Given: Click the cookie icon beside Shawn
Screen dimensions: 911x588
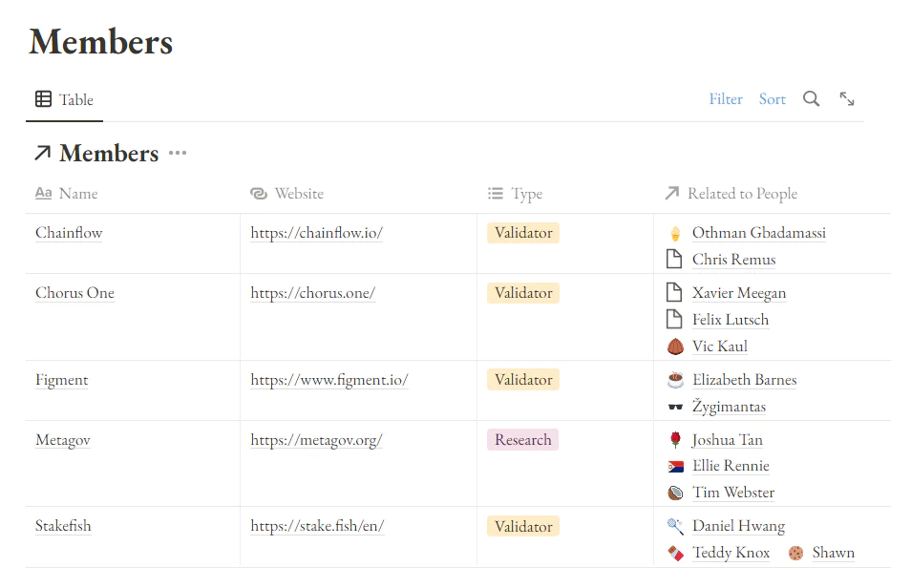Looking at the screenshot, I should 795,553.
